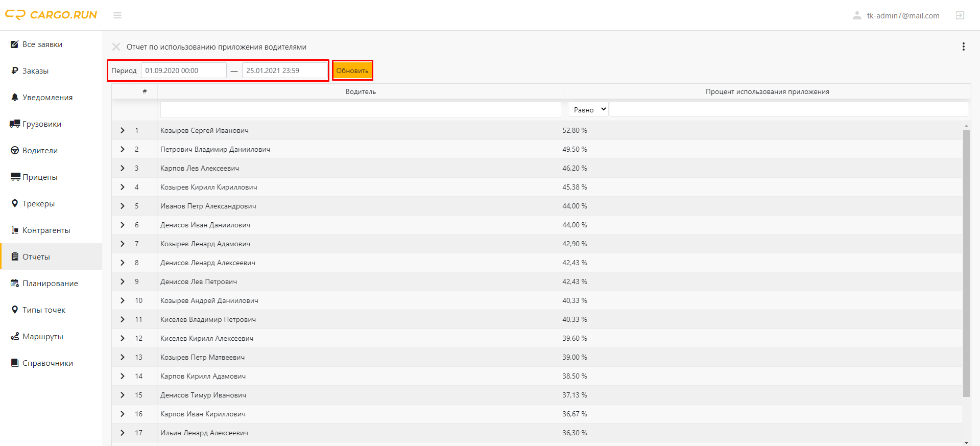Expand row Ильин Ленард Алексеевич
Viewport: 980px width, 446px height.
tap(122, 433)
